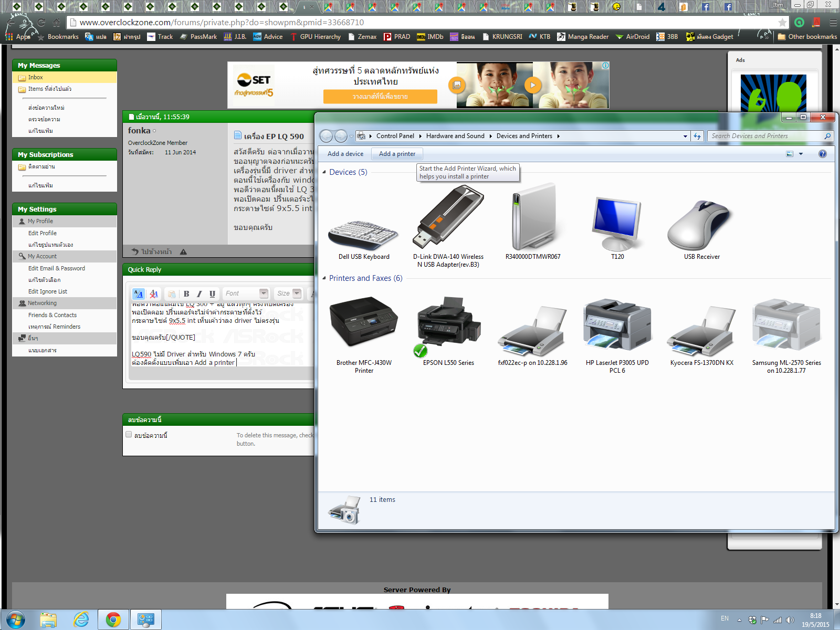
Task: Open Friends & Contacts settings
Action: 52,315
